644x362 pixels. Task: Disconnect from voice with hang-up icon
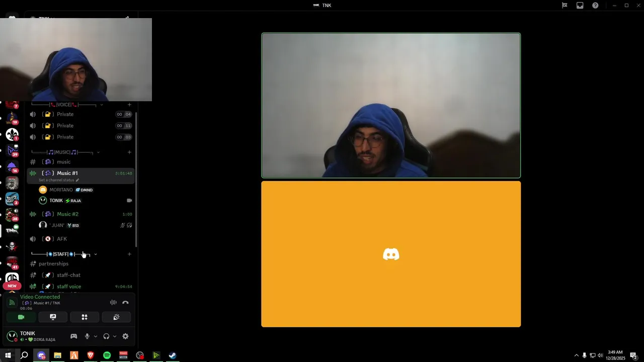(125, 303)
